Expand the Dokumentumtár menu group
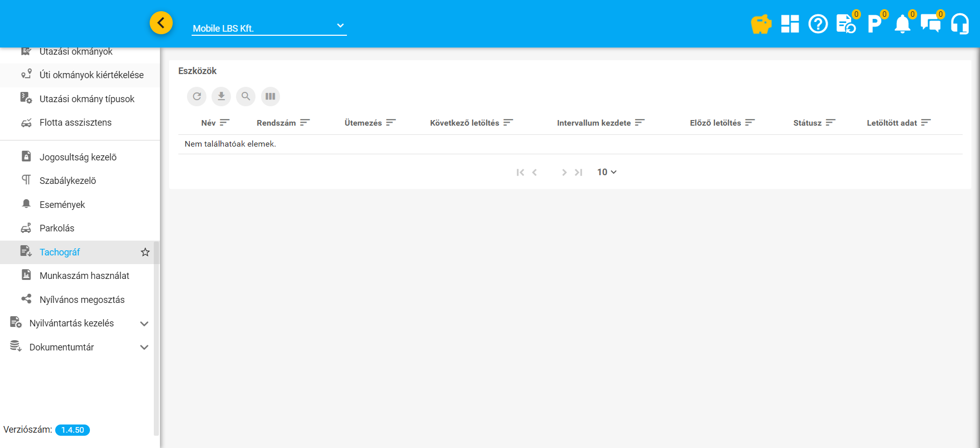980x448 pixels. coord(144,347)
